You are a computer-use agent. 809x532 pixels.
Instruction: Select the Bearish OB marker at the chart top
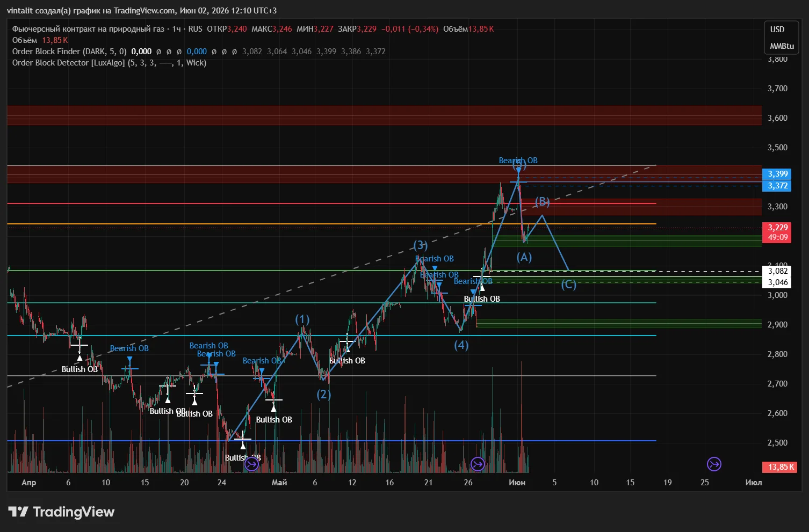(518, 161)
